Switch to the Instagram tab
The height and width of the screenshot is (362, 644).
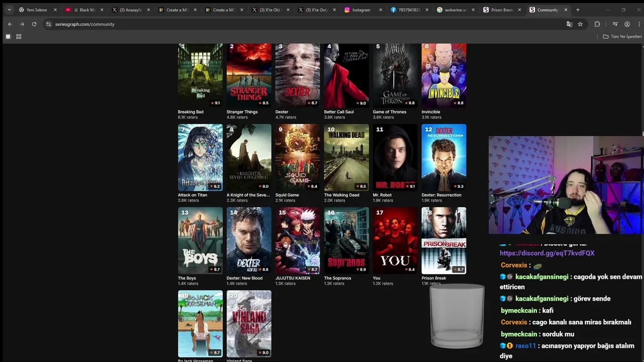pyautogui.click(x=362, y=10)
